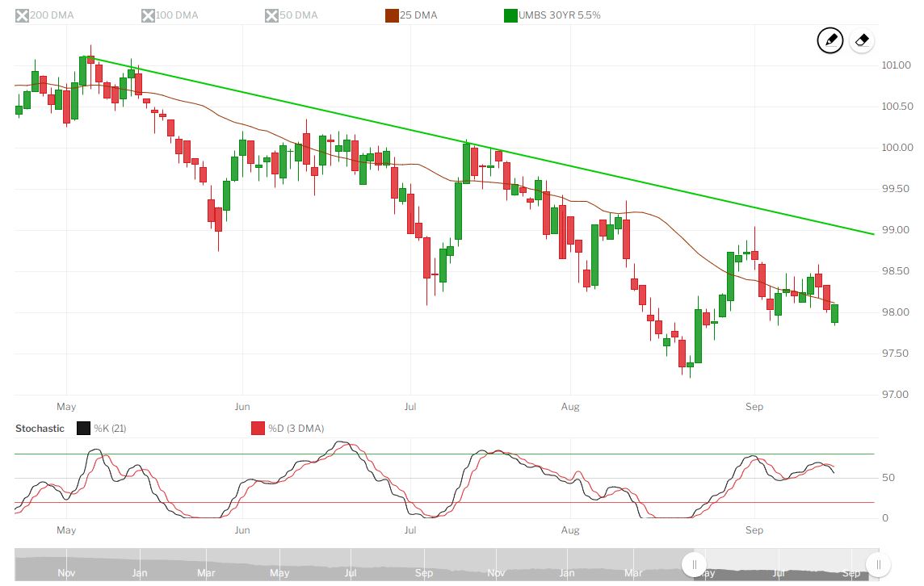Click the 100.50 price axis label

click(x=897, y=107)
